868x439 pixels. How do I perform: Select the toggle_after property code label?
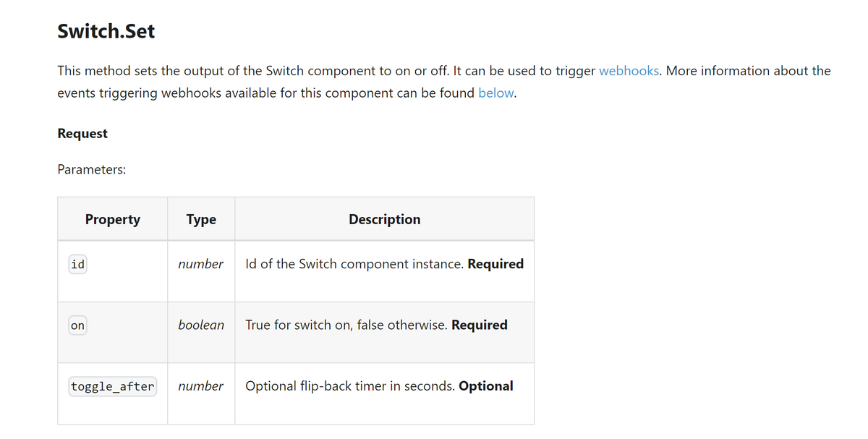click(x=113, y=386)
